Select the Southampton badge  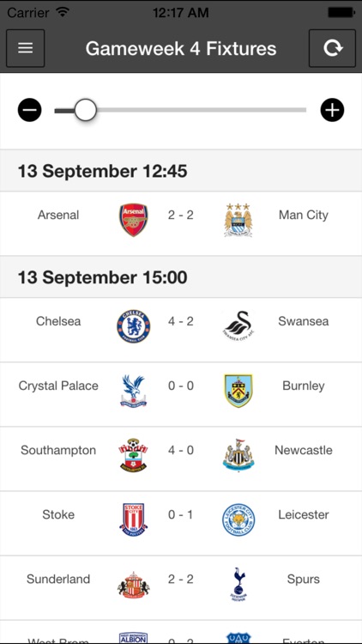pyautogui.click(x=133, y=455)
